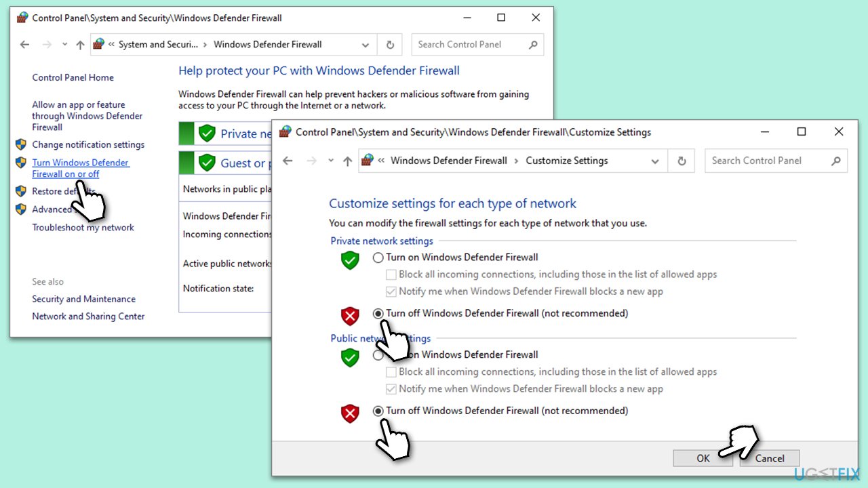Open Change notification settings link

tap(88, 144)
